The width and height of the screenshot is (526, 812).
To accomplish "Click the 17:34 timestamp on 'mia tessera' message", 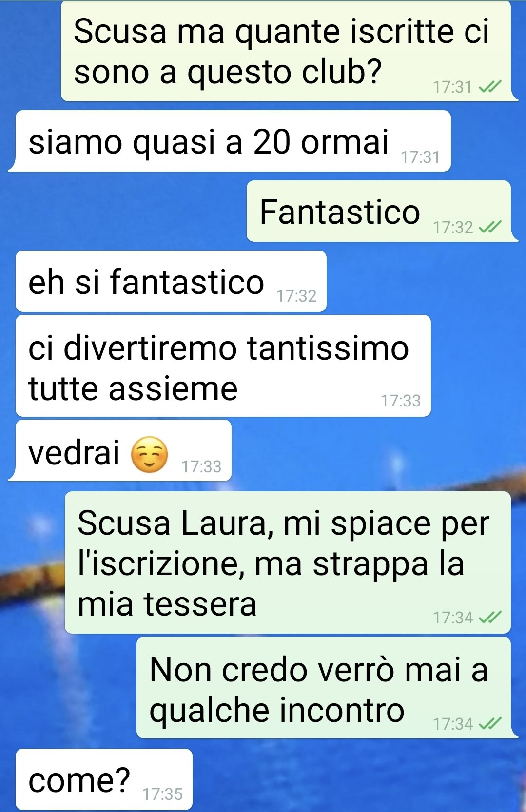I will tap(453, 618).
